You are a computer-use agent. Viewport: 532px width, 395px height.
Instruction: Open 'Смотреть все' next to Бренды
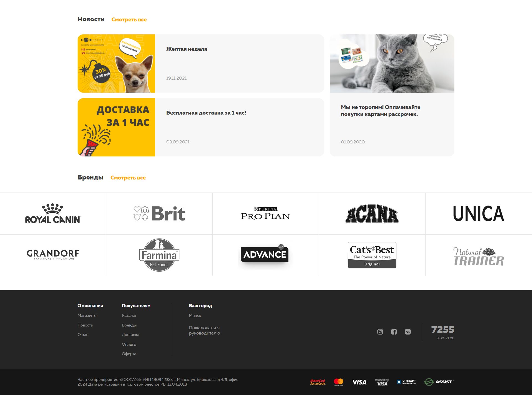[128, 178]
